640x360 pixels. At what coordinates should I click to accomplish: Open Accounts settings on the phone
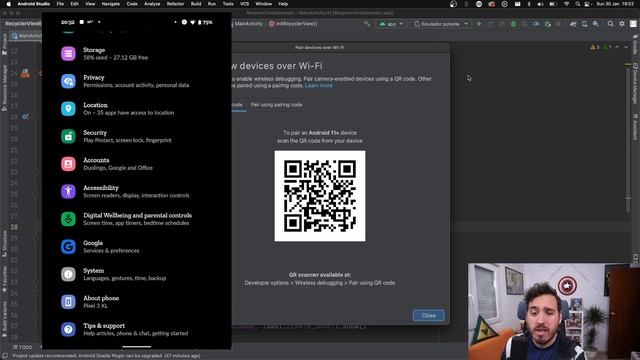pos(137,164)
